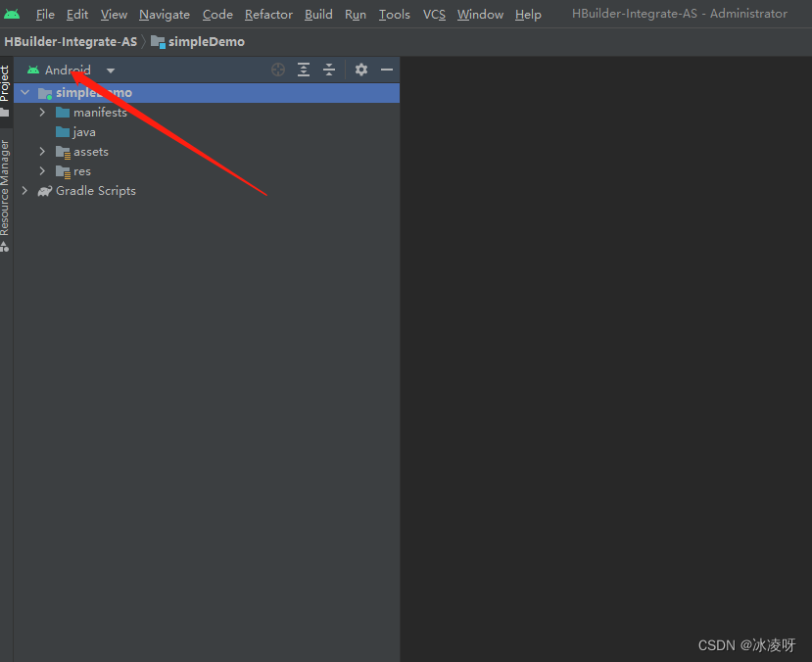Open the Help menu

(x=528, y=15)
